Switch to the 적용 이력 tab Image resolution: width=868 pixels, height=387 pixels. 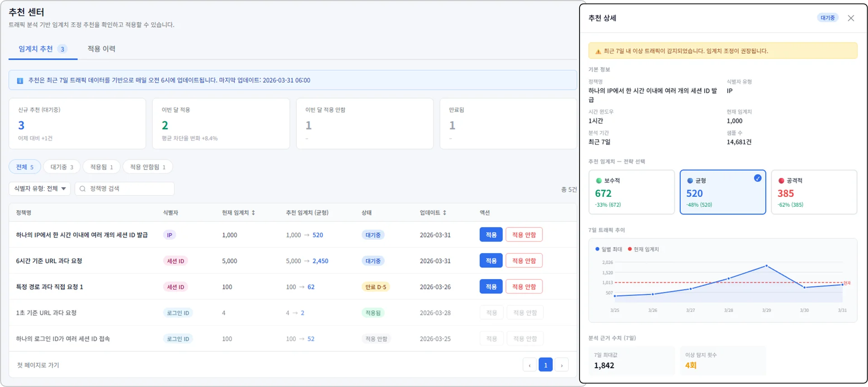click(x=101, y=49)
